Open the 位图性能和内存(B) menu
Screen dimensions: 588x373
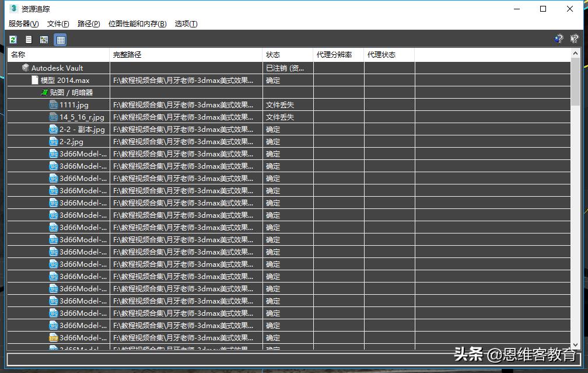pos(137,23)
